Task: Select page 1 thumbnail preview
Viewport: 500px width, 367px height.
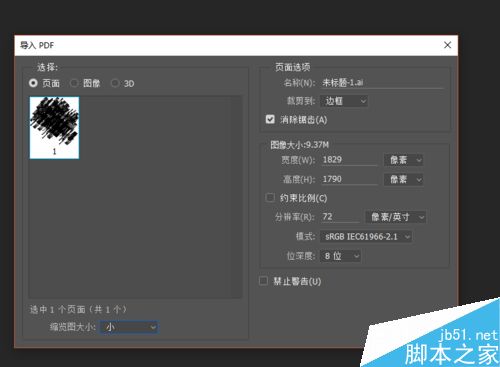Action: pyautogui.click(x=54, y=128)
